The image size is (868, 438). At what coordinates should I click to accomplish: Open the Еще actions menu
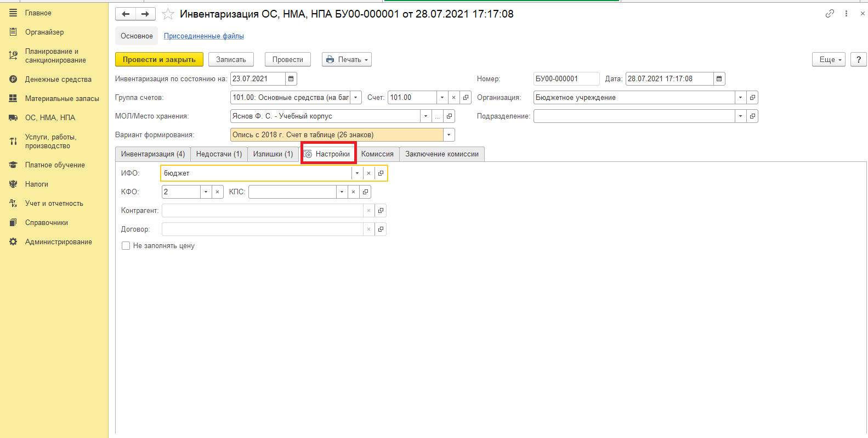829,60
